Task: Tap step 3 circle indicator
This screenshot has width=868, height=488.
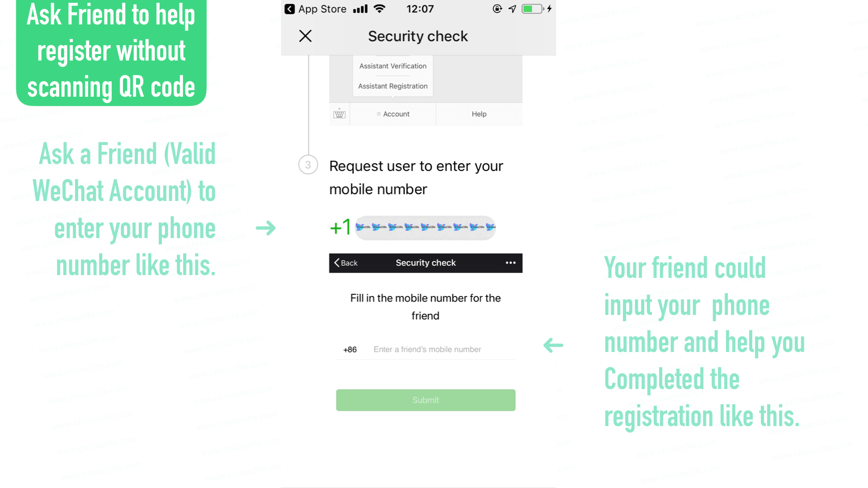Action: (307, 165)
